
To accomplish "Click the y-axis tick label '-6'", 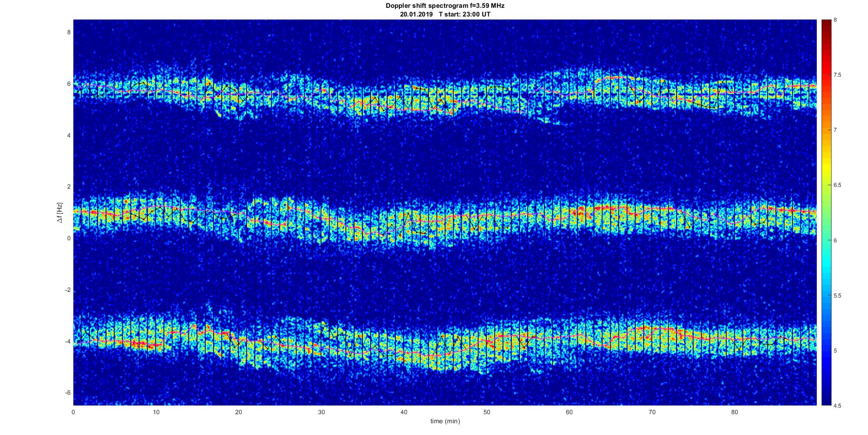I will coord(68,393).
